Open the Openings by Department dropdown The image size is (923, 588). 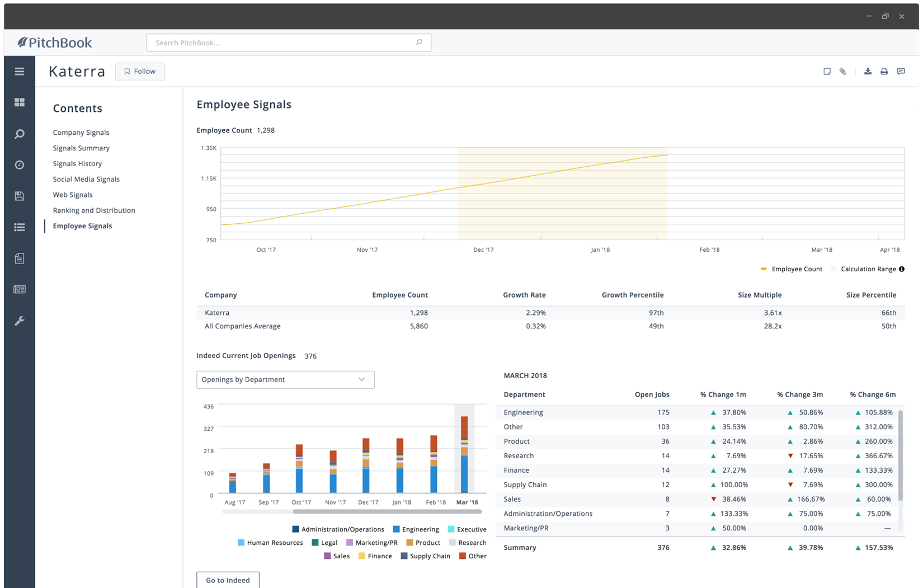click(285, 379)
